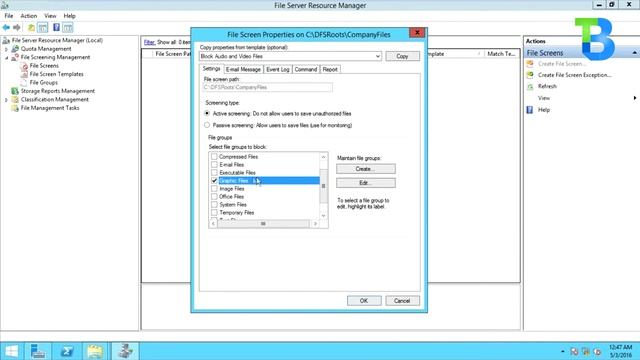Check the Office Files checkbox
Screen dimensions: 640x360
coord(214,196)
